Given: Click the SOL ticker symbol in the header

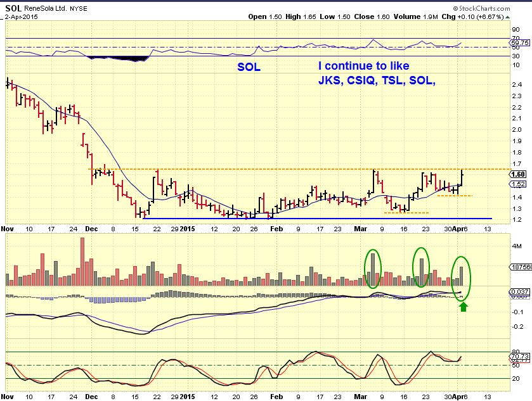Looking at the screenshot, I should (x=13, y=8).
